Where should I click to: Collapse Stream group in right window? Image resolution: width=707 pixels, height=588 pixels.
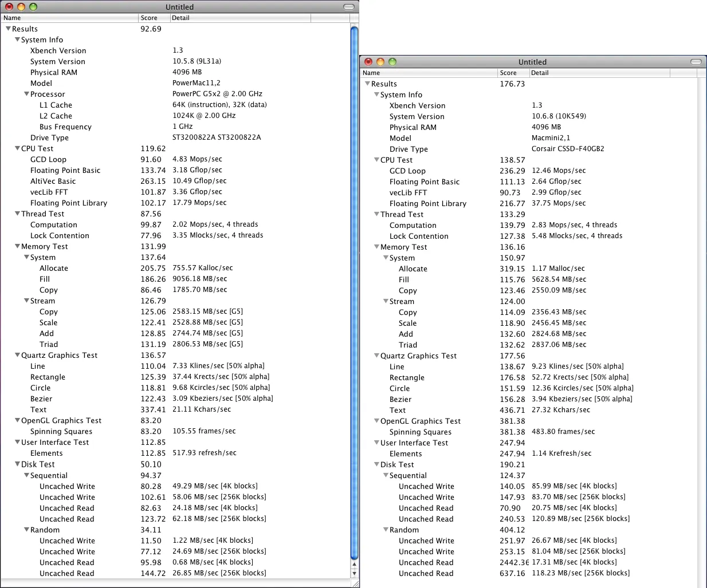tap(386, 301)
